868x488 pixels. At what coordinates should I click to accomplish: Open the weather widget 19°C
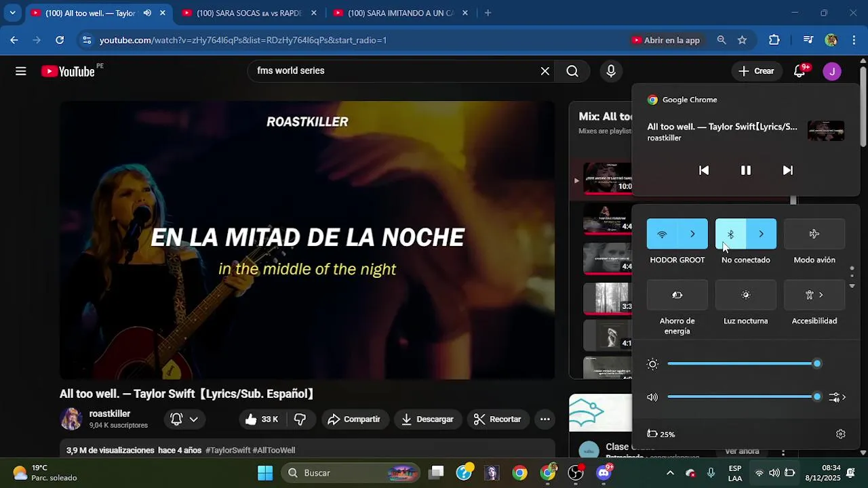tap(45, 473)
